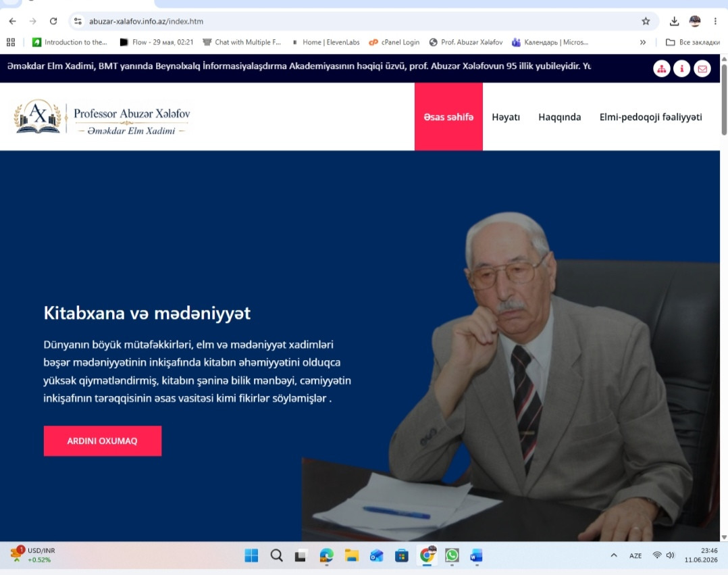
Task: Bookmark this page with the star
Action: 646,21
